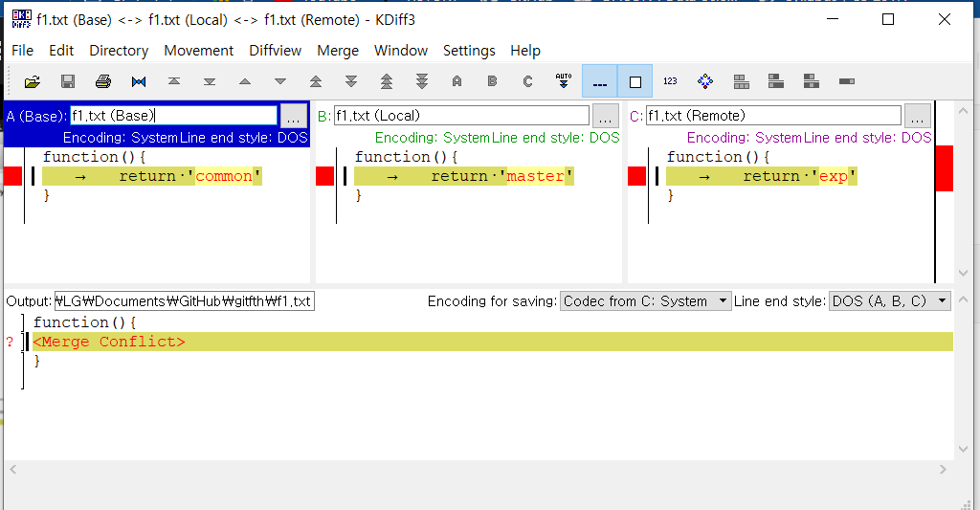
Task: Toggle the show white space square button
Action: 635,81
